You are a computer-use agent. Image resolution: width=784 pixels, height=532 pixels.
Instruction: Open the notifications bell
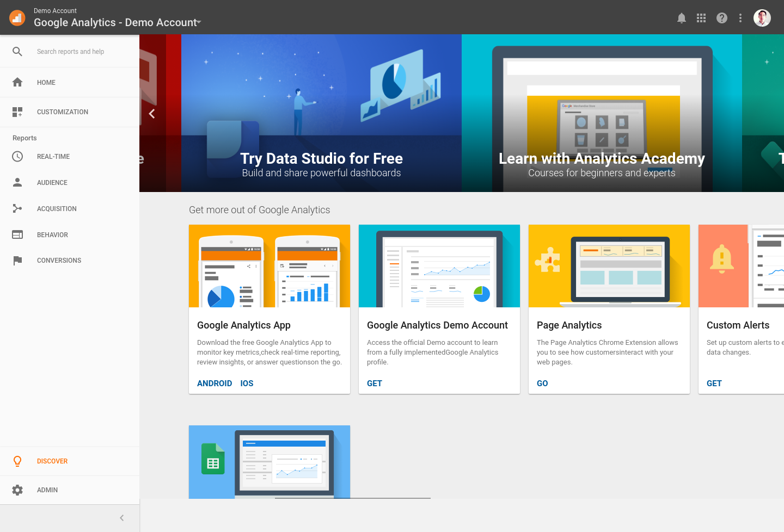(x=681, y=18)
